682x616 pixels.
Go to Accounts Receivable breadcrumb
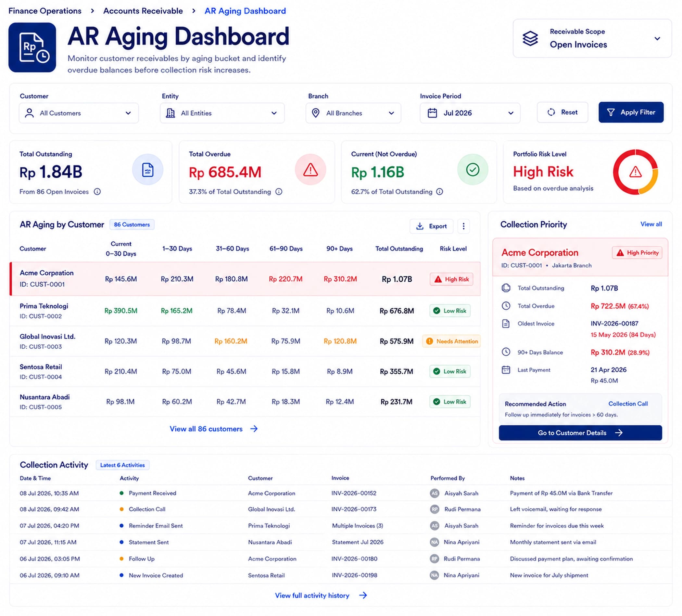pyautogui.click(x=143, y=11)
